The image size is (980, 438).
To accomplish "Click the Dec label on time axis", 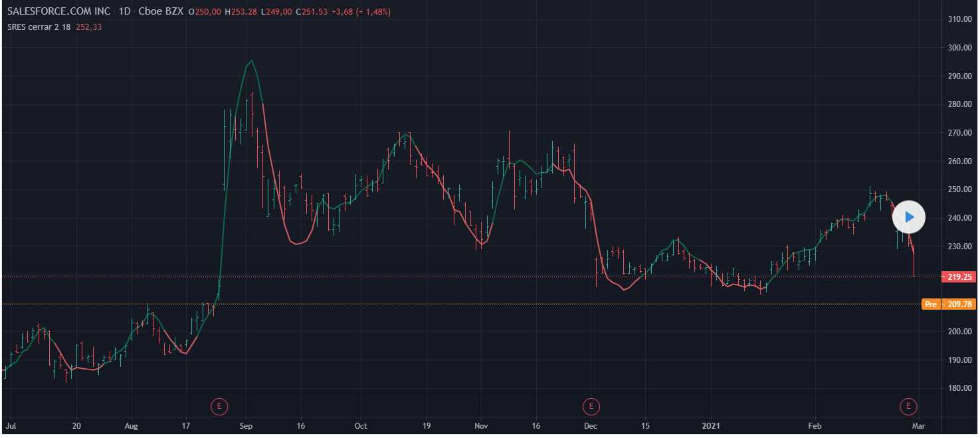I will 591,425.
